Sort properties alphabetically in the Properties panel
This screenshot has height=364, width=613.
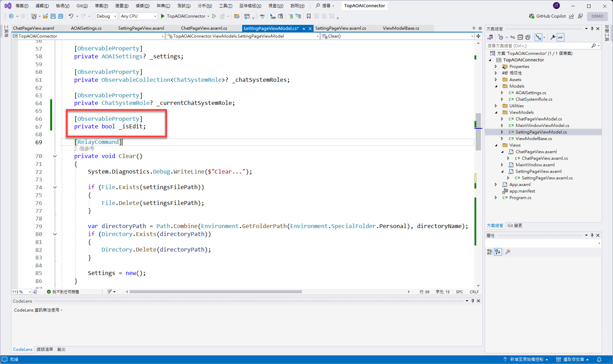click(x=498, y=252)
